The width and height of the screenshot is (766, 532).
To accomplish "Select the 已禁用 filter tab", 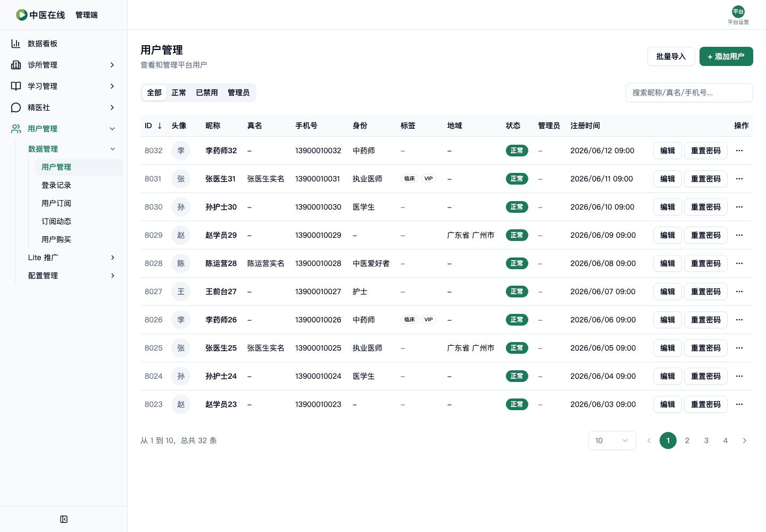I will (207, 93).
